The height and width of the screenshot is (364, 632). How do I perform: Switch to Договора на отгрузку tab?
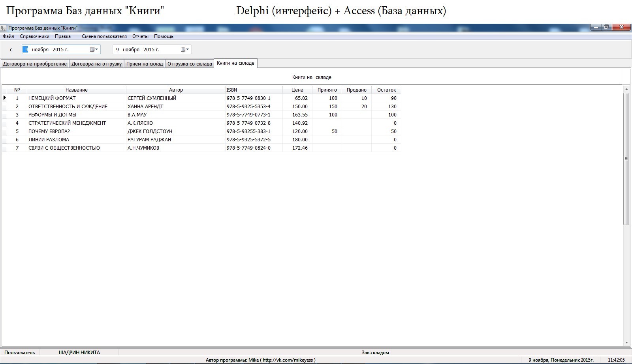point(96,64)
